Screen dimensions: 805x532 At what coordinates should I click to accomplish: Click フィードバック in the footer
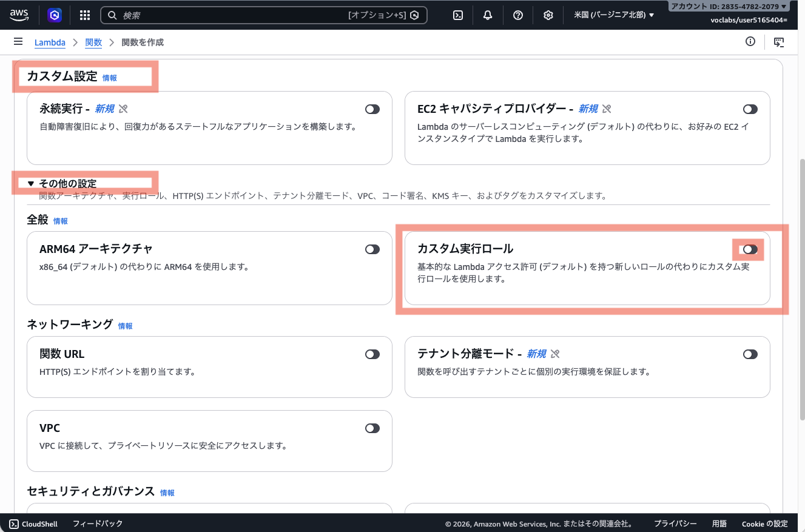click(98, 524)
